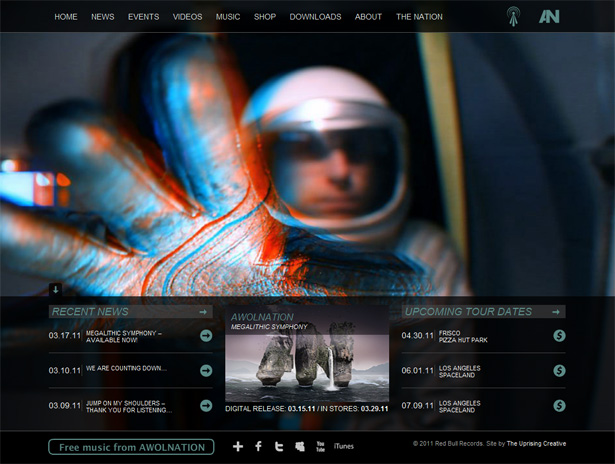Click the RECENT NEWS heading

click(x=90, y=312)
